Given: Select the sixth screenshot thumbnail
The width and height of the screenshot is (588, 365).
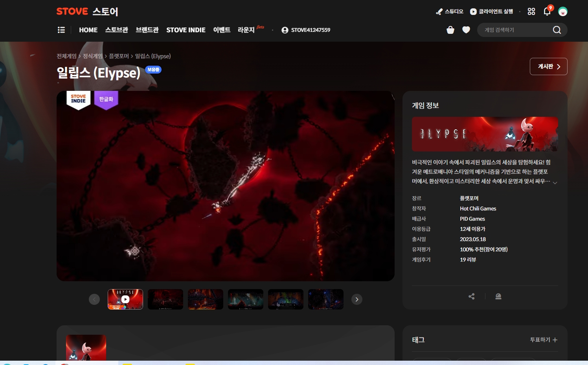Looking at the screenshot, I should (326, 299).
